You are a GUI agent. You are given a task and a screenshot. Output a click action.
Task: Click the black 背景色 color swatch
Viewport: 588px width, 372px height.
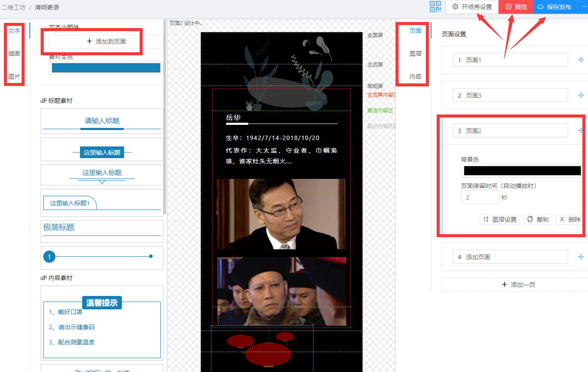click(x=522, y=171)
